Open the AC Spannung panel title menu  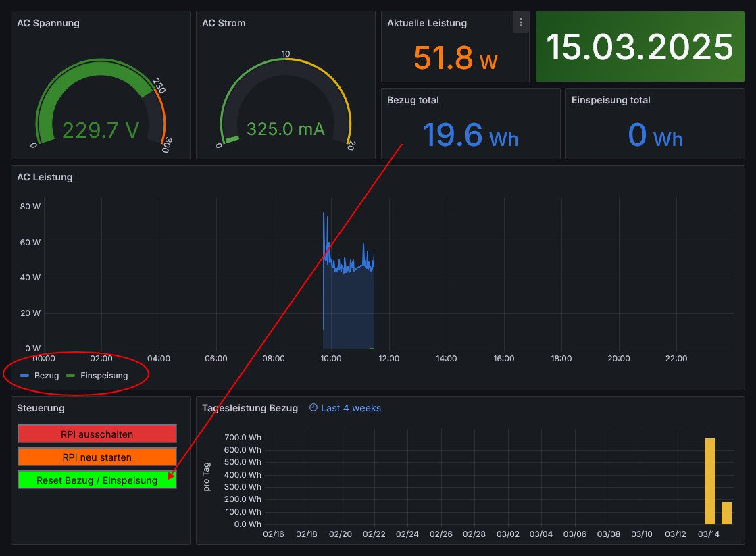tap(48, 23)
